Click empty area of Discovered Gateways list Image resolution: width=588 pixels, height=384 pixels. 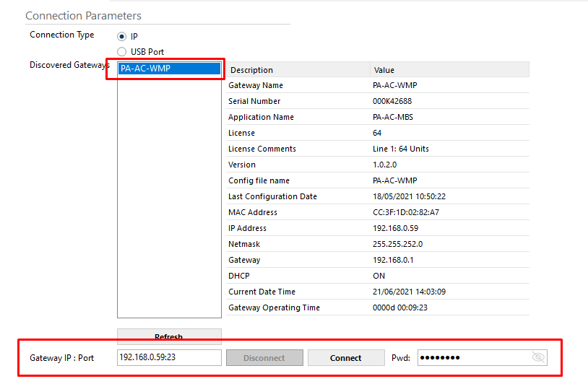[169, 217]
